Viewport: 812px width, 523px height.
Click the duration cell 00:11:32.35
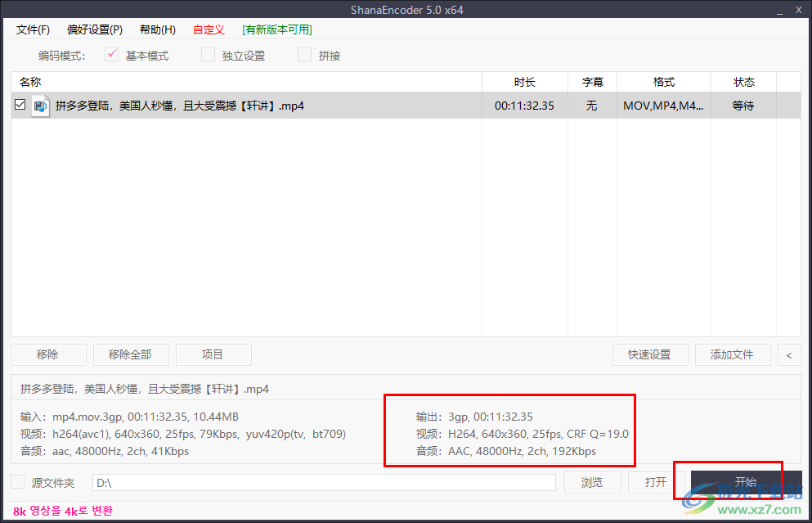click(x=524, y=106)
